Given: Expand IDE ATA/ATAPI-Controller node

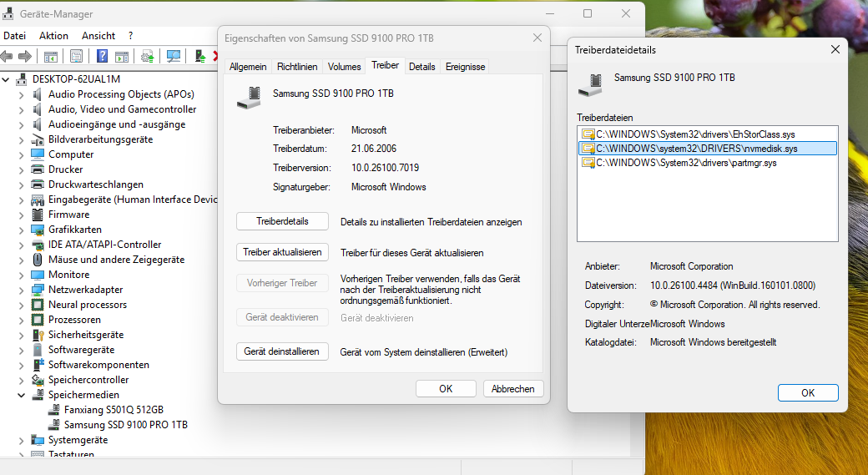Looking at the screenshot, I should coord(21,245).
